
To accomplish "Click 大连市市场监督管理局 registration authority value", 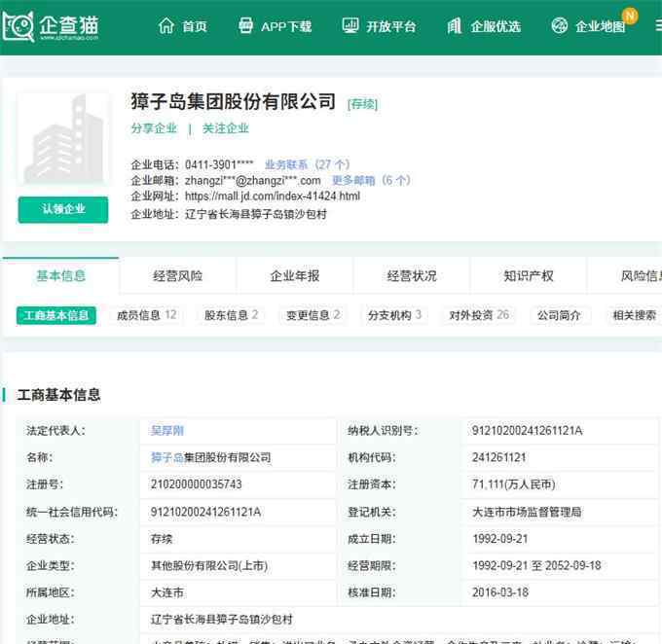I will pyautogui.click(x=527, y=512).
